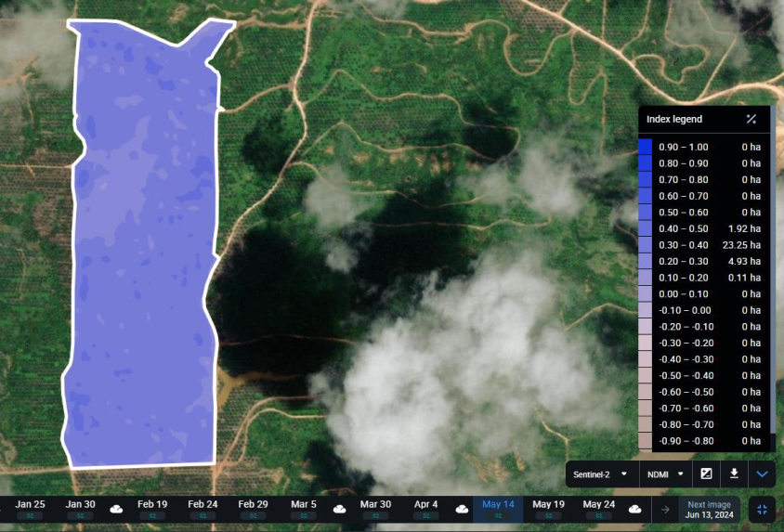Collapse the legend with blue chevron
784x532 pixels.
point(762,474)
